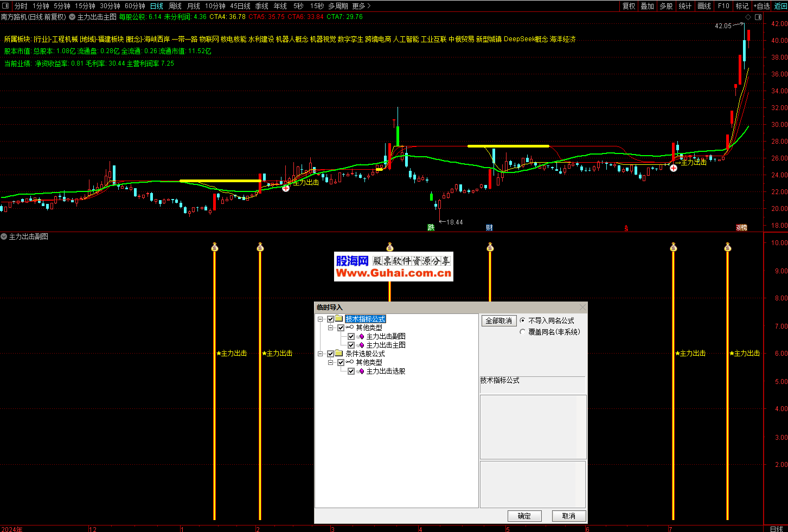Uncheck the 条件选股公式 checkbox

point(330,354)
